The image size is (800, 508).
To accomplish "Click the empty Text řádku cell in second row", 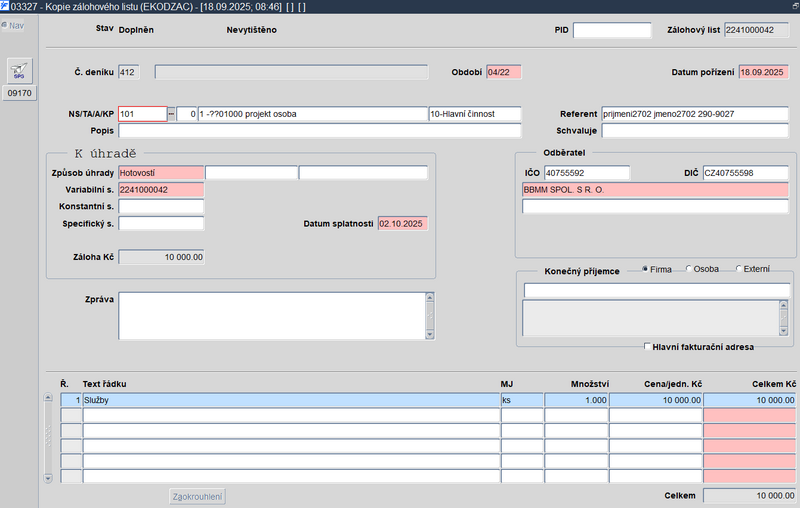I will coord(291,416).
